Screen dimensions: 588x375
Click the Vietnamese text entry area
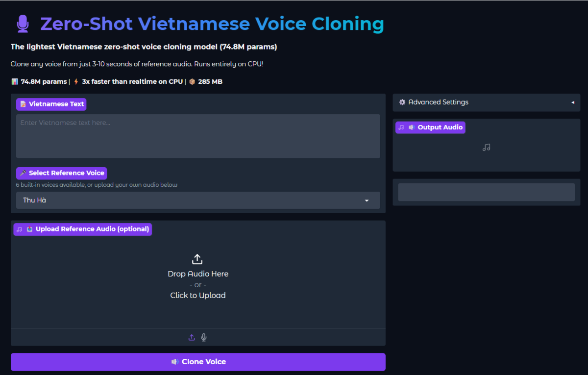[x=198, y=136]
